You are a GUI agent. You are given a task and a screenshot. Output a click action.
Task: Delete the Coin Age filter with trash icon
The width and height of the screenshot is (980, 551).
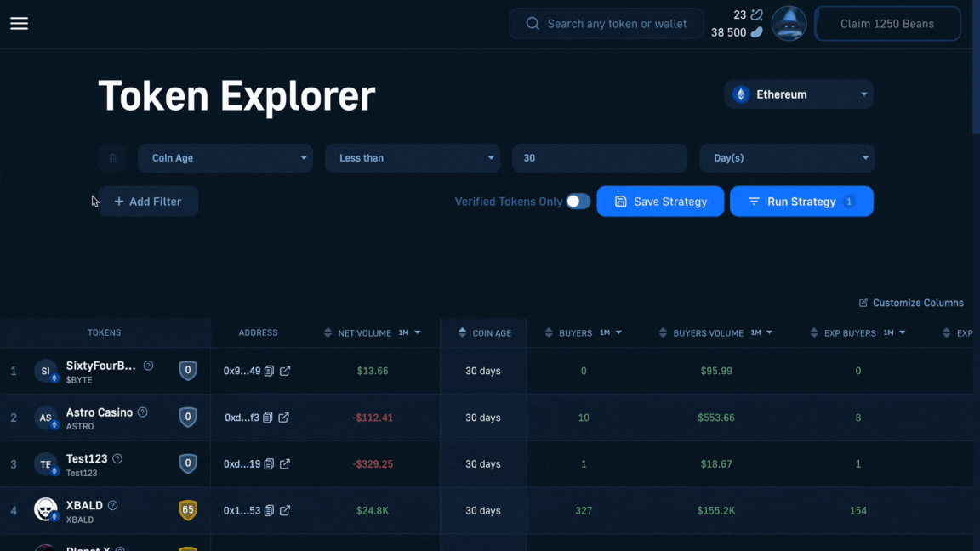pyautogui.click(x=113, y=158)
